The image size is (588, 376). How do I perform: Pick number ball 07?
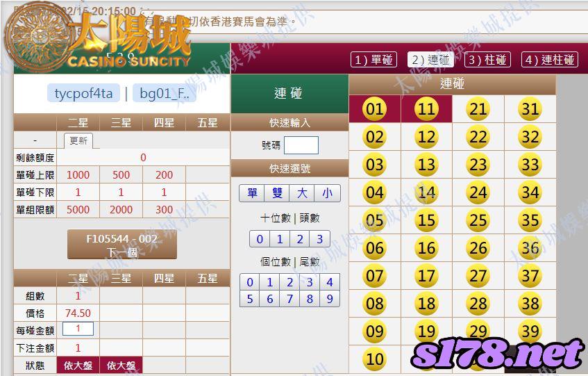click(374, 276)
